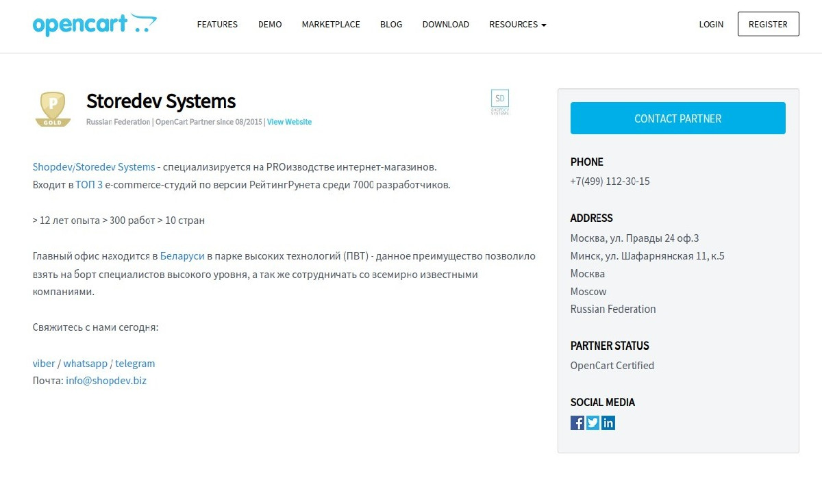Click the Contact Partner button

tap(678, 118)
